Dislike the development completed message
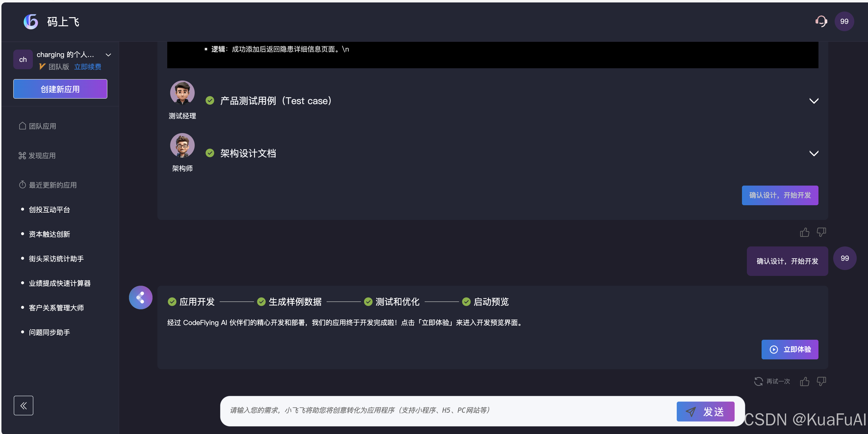 [x=821, y=381]
